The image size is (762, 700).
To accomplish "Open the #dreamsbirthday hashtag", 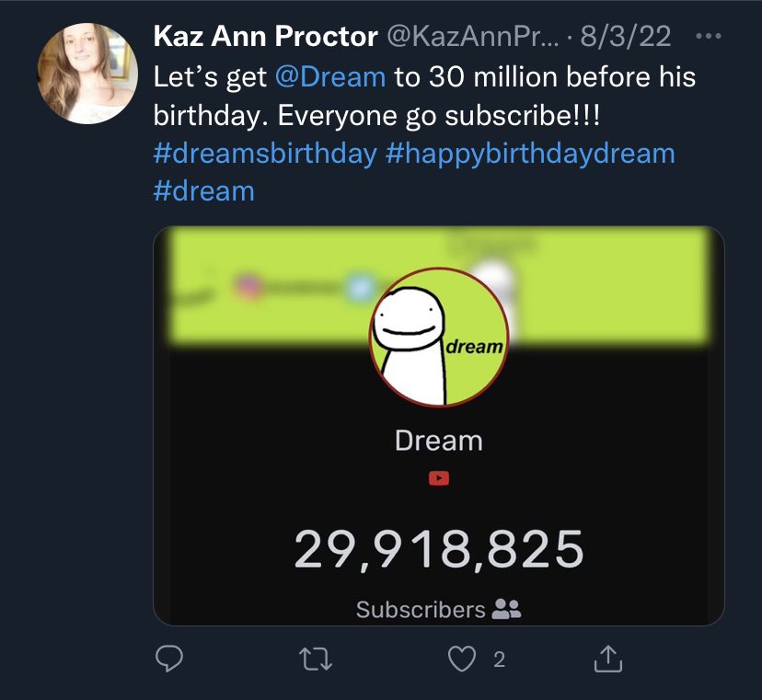I will click(265, 153).
